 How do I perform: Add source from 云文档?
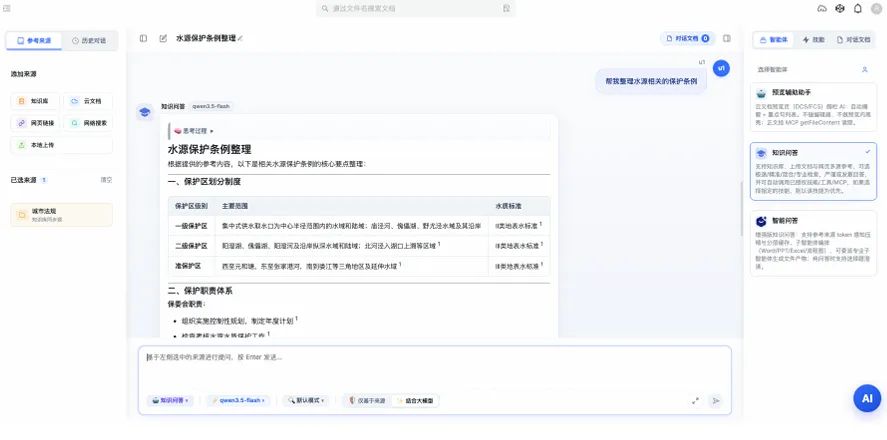click(88, 101)
